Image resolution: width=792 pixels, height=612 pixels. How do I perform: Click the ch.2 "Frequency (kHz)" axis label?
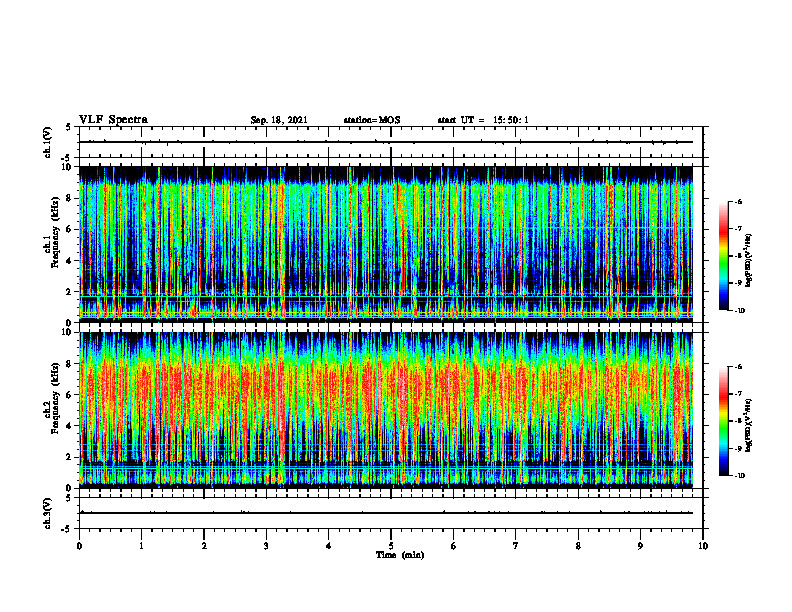click(55, 398)
